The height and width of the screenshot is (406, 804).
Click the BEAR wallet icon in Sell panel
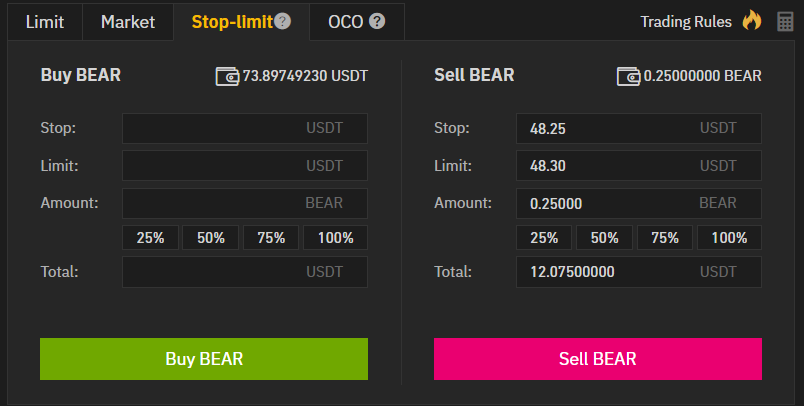(x=629, y=76)
